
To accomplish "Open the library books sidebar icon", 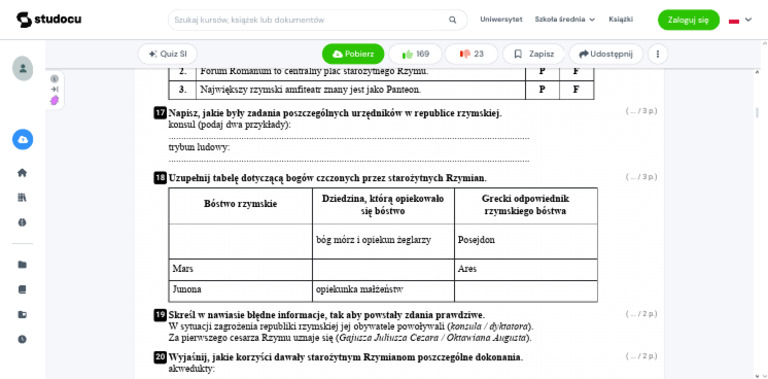I will [22, 197].
